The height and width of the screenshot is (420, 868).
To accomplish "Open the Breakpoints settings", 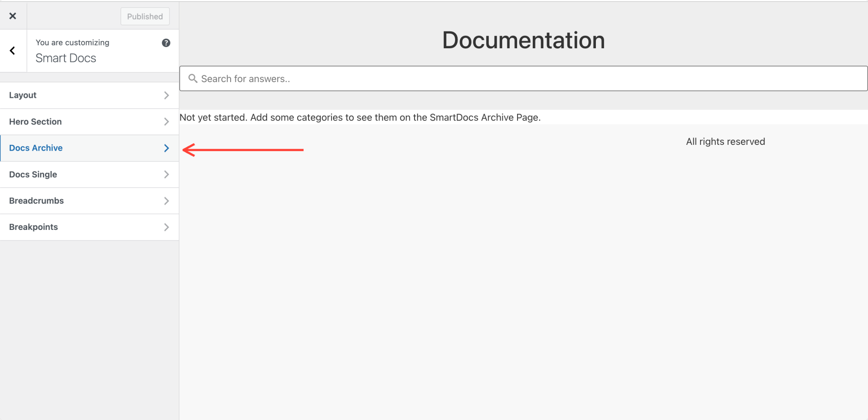I will [89, 227].
